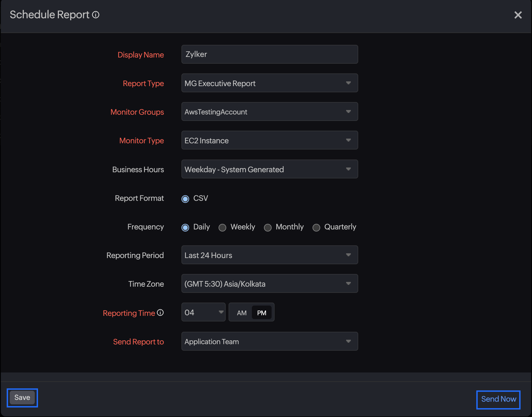Click the info icon next to Reporting Time
Image resolution: width=532 pixels, height=417 pixels.
pos(160,313)
